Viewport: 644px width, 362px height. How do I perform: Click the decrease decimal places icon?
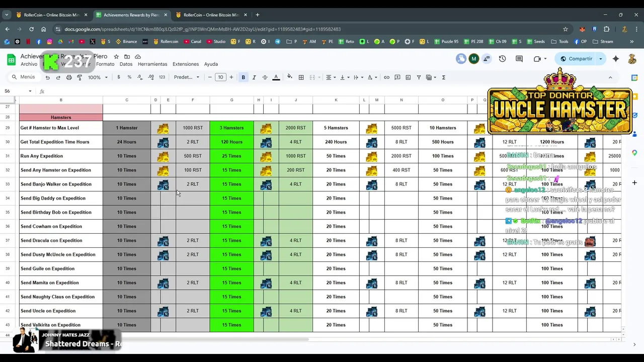click(x=139, y=77)
